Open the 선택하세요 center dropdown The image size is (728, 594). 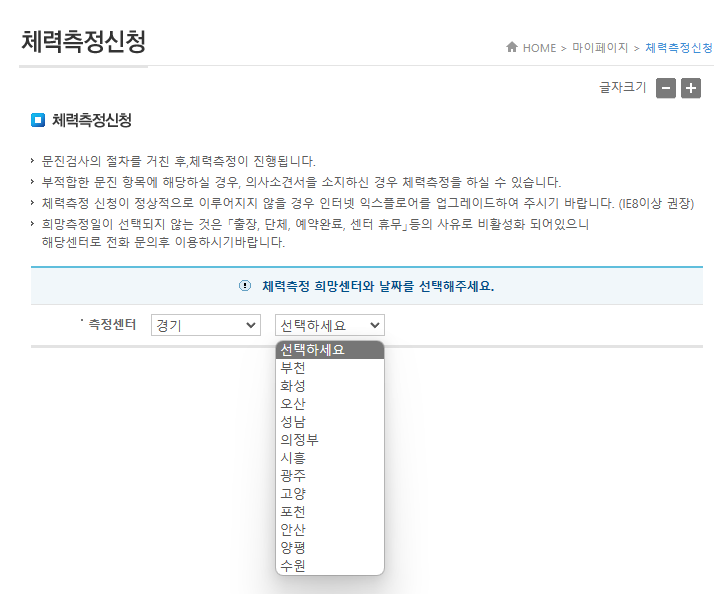pos(330,325)
